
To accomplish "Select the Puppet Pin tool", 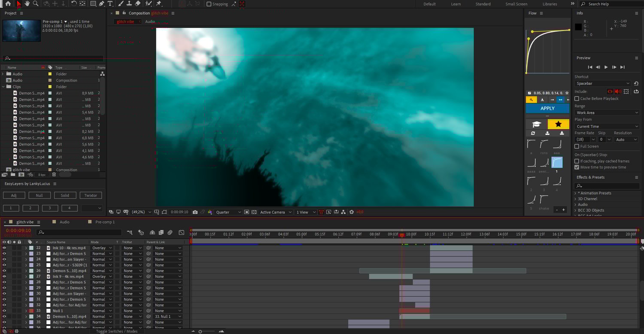I will [158, 4].
